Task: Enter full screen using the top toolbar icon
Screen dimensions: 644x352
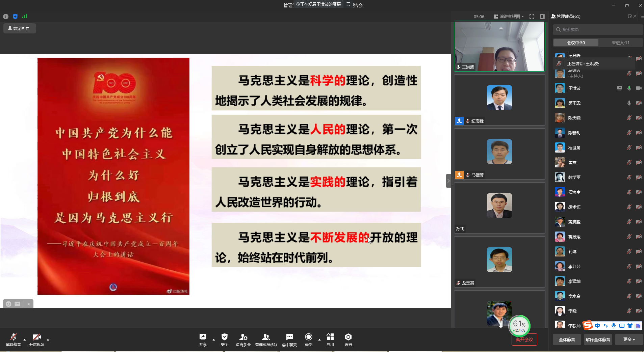Action: point(532,17)
